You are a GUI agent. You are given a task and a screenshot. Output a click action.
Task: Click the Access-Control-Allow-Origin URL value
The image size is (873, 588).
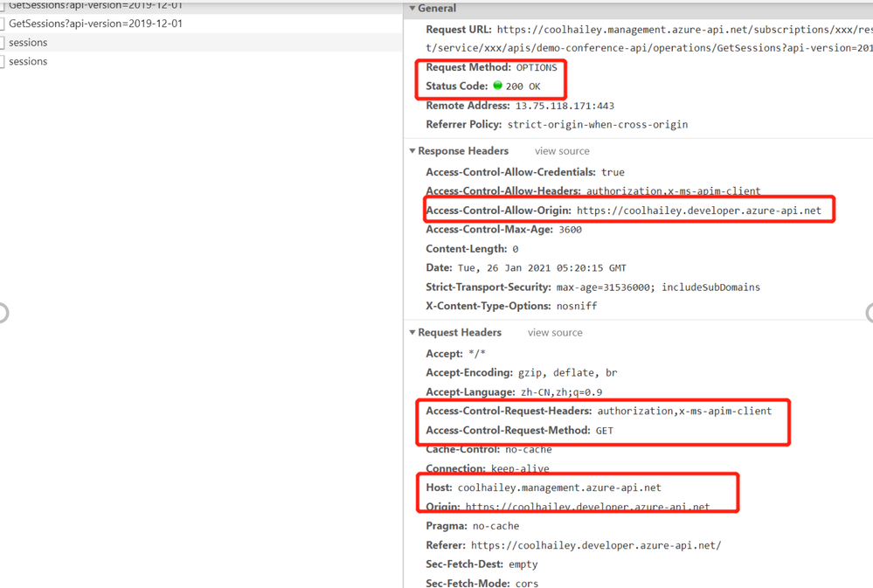tap(699, 211)
